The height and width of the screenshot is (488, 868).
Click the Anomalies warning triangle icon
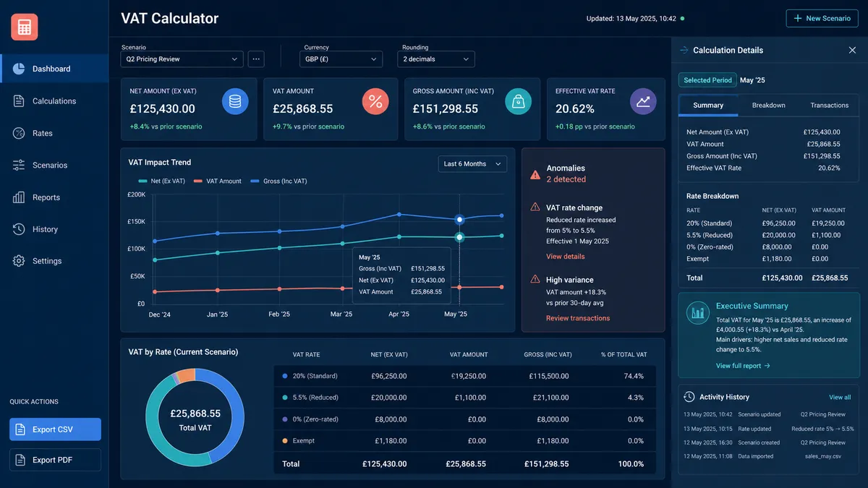(535, 174)
